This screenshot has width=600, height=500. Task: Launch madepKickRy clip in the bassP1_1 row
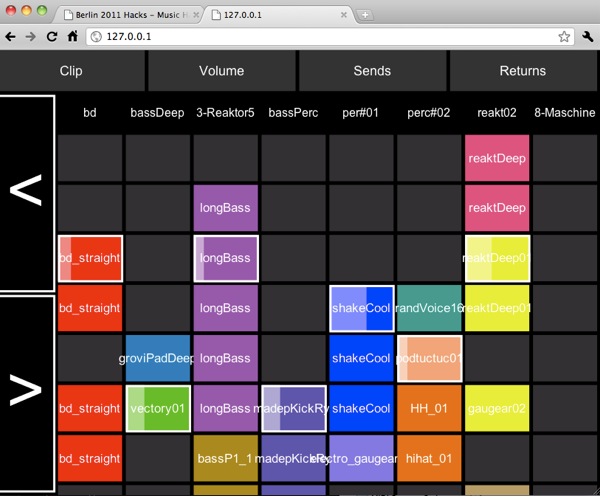[x=293, y=458]
